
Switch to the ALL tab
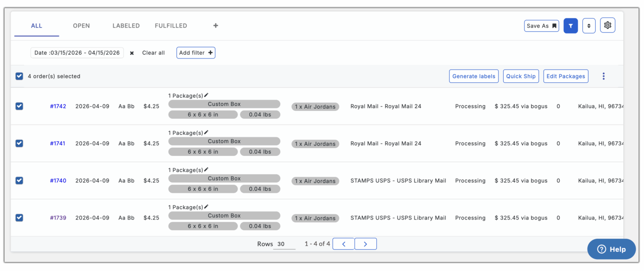point(37,26)
